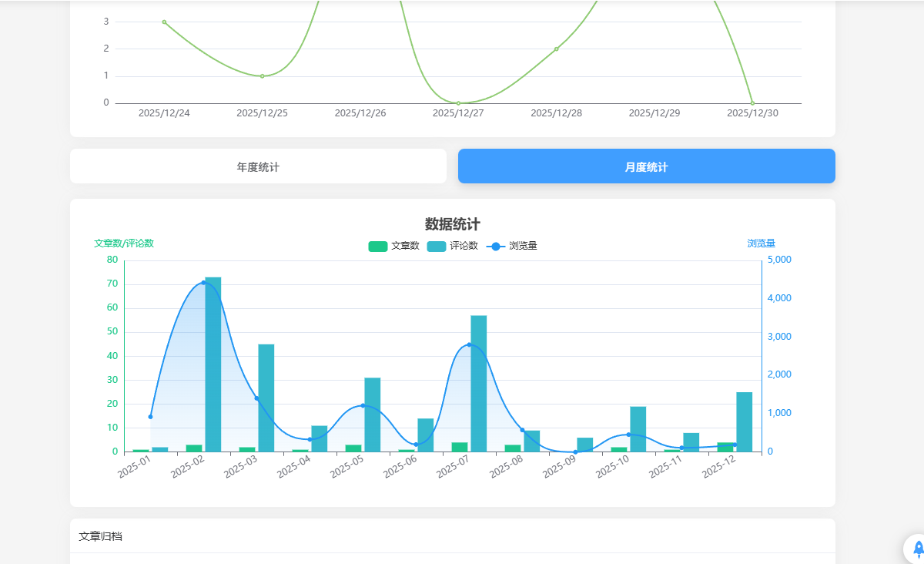Click the green line point at 2025/12/24
The height and width of the screenshot is (564, 924).
click(164, 22)
